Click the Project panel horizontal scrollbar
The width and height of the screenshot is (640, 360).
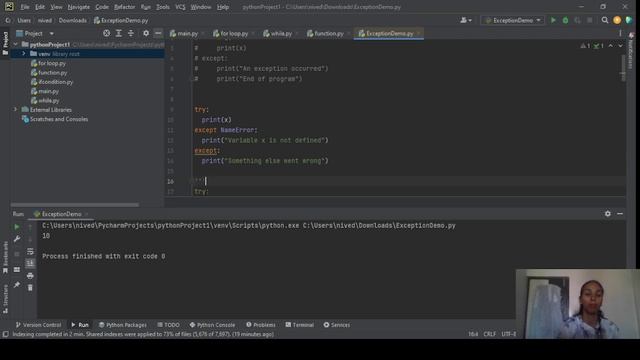tap(75, 204)
